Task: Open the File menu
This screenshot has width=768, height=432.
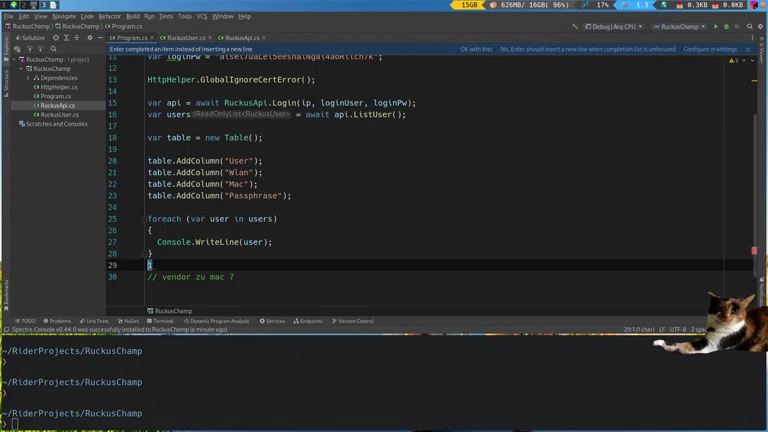Action: [x=8, y=16]
